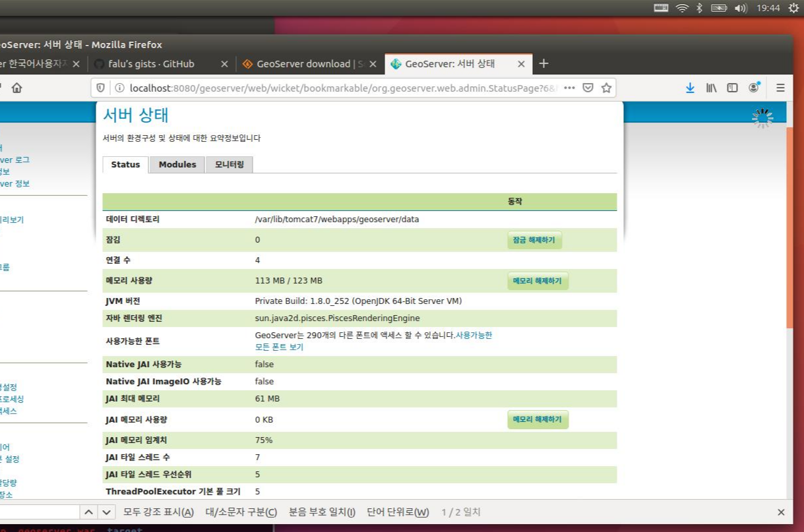Click 메모리 해제하기 in JAI 메모리 사용량 row
Screen dimensions: 804x532
[538, 419]
